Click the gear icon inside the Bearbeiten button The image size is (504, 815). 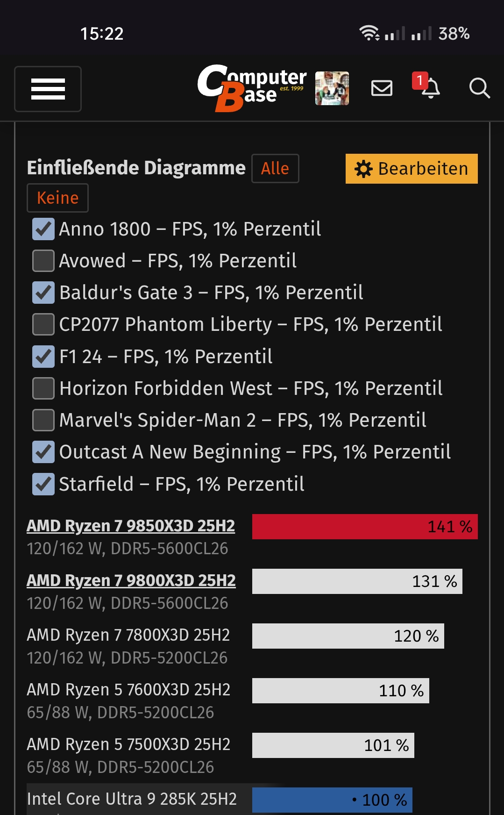pyautogui.click(x=364, y=168)
